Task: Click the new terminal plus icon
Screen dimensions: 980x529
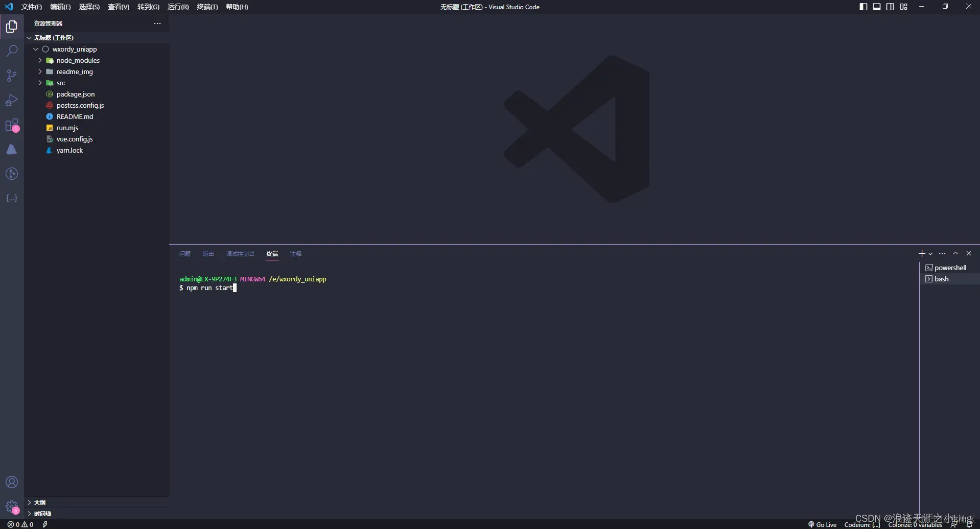Action: coord(922,254)
